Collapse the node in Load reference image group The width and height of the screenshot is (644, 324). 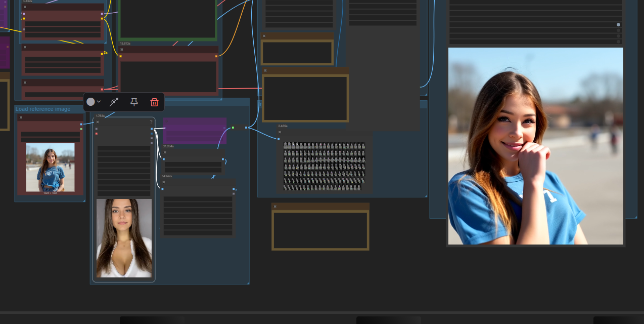[21, 117]
